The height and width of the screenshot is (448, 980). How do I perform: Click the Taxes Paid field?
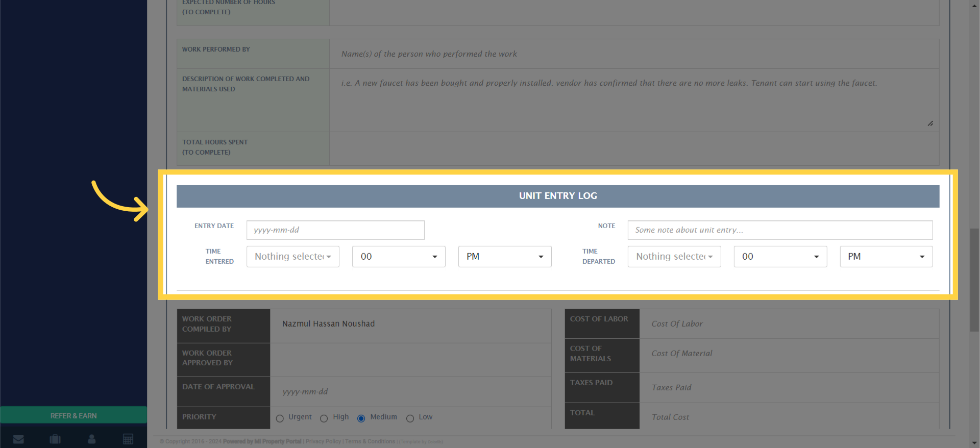pos(789,388)
